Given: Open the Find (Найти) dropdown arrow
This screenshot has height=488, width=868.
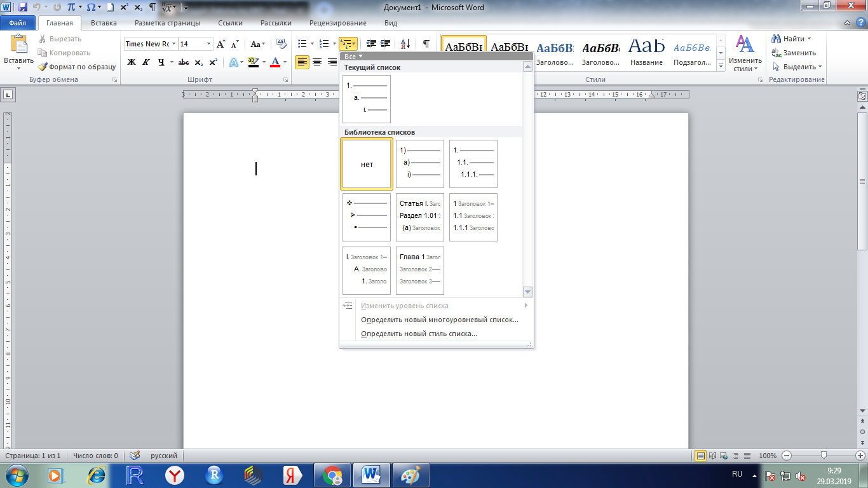Looking at the screenshot, I should pyautogui.click(x=810, y=39).
